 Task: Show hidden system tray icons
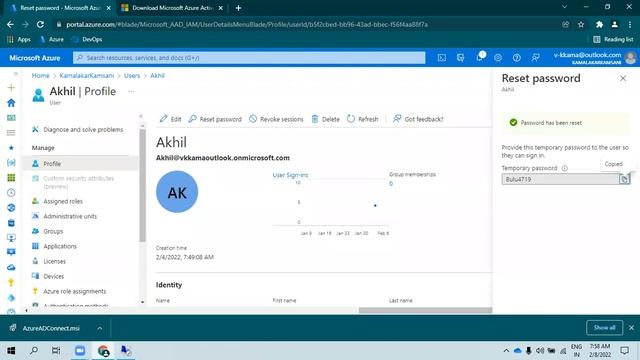pos(506,351)
